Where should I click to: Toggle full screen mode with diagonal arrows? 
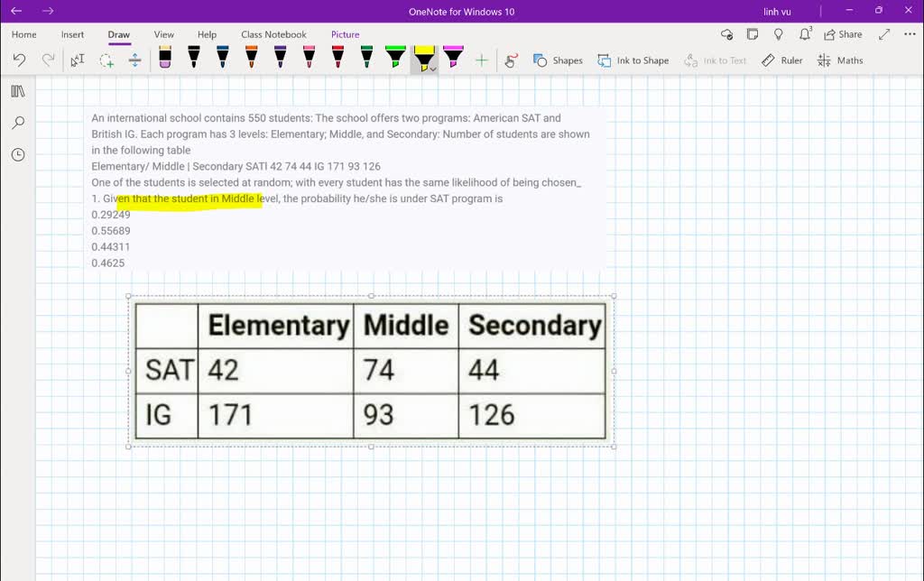coord(883,33)
